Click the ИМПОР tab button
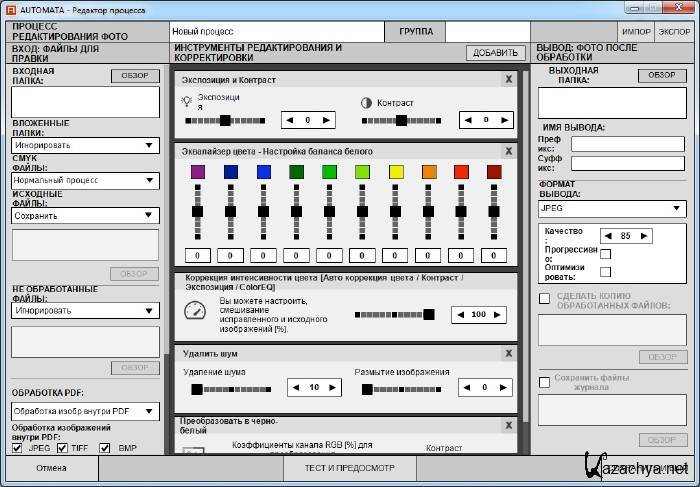Screen dimensions: 700x487 click(635, 32)
